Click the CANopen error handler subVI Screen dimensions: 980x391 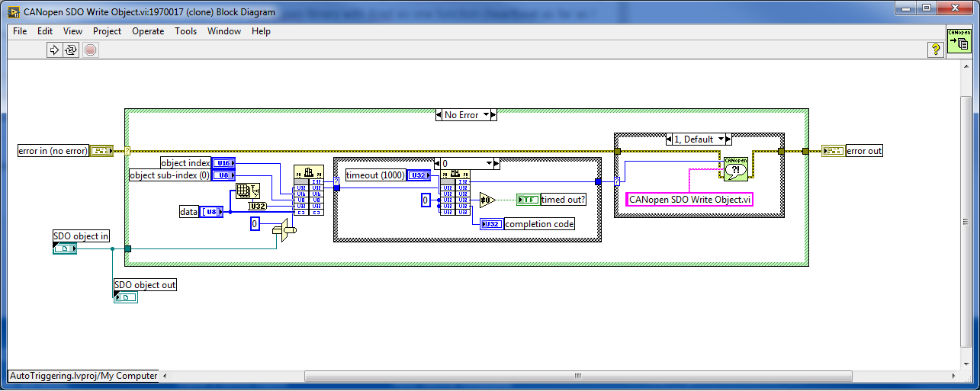tap(734, 169)
